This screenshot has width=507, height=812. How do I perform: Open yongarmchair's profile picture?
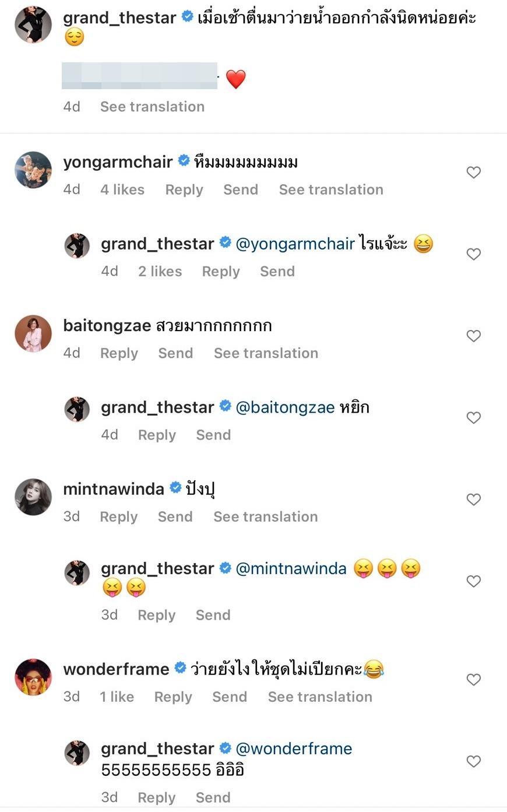(x=33, y=170)
